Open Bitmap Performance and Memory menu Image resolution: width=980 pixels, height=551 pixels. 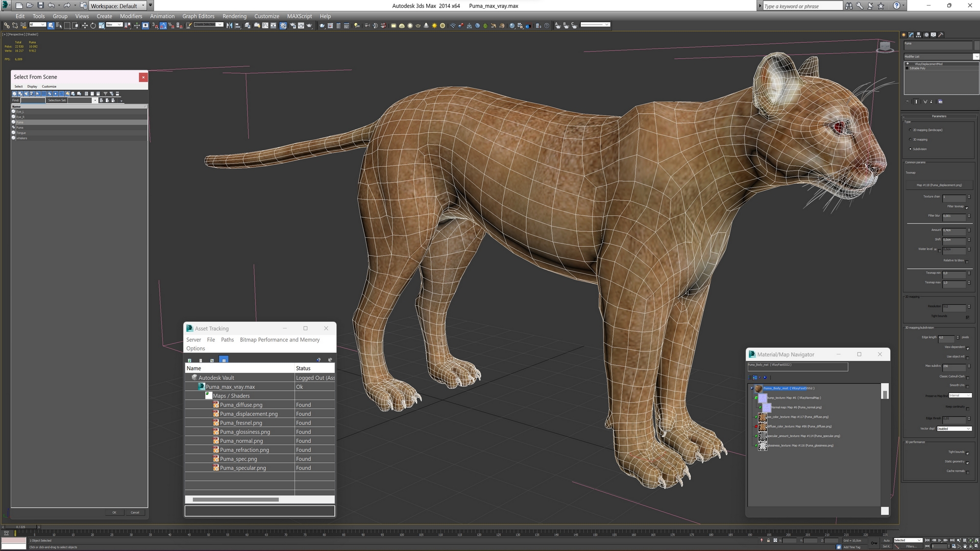280,340
